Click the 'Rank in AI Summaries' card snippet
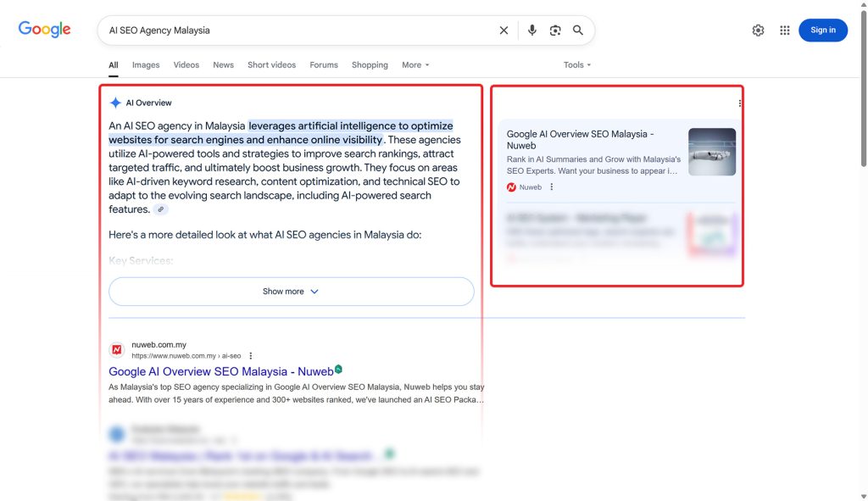Viewport: 868px width, 501px height. click(593, 165)
